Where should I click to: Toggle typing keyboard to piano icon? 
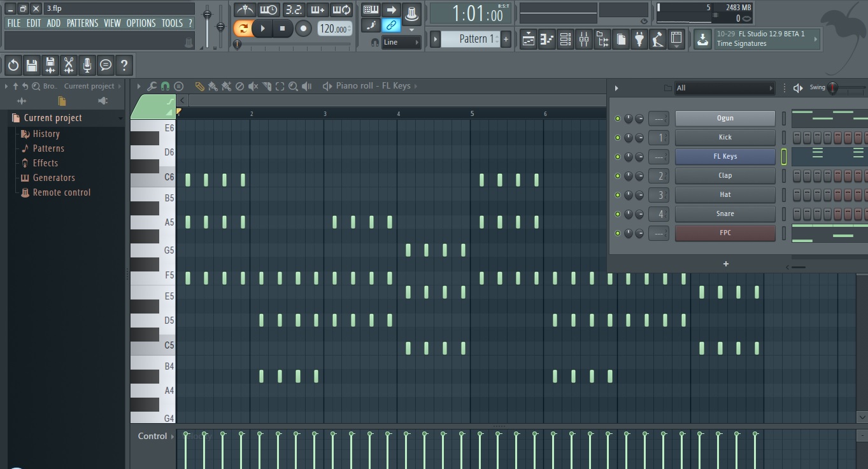click(x=371, y=10)
